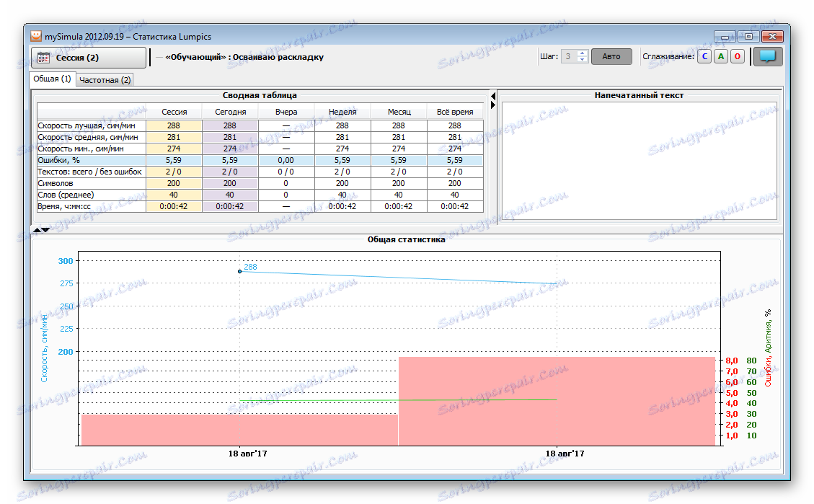Minimize the mySimula window
Screen dimensions: 814x504
tap(724, 36)
